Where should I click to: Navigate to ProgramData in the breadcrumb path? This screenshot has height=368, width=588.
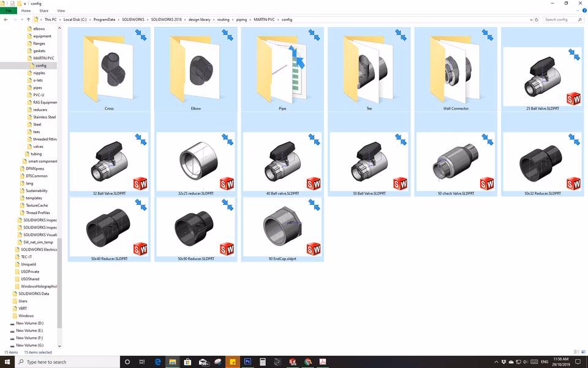pos(105,19)
